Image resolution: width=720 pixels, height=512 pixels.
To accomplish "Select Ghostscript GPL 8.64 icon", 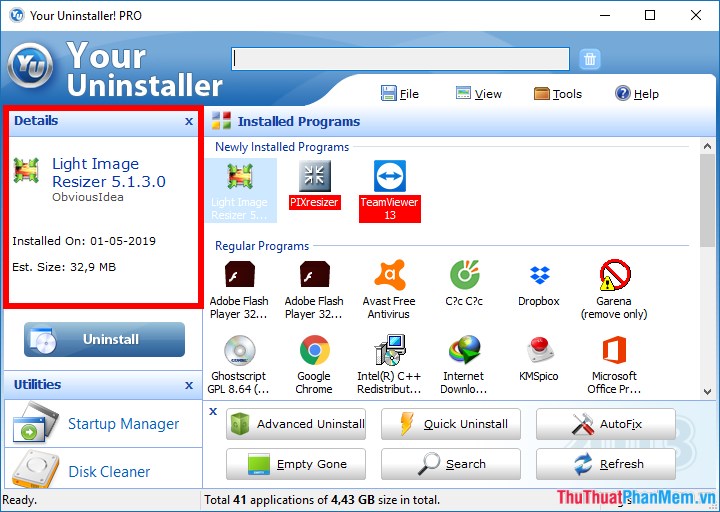I will tap(240, 351).
